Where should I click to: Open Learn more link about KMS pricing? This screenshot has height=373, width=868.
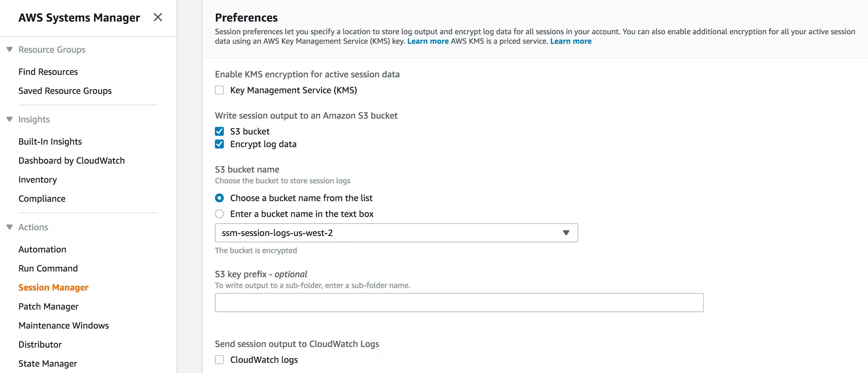click(x=570, y=41)
